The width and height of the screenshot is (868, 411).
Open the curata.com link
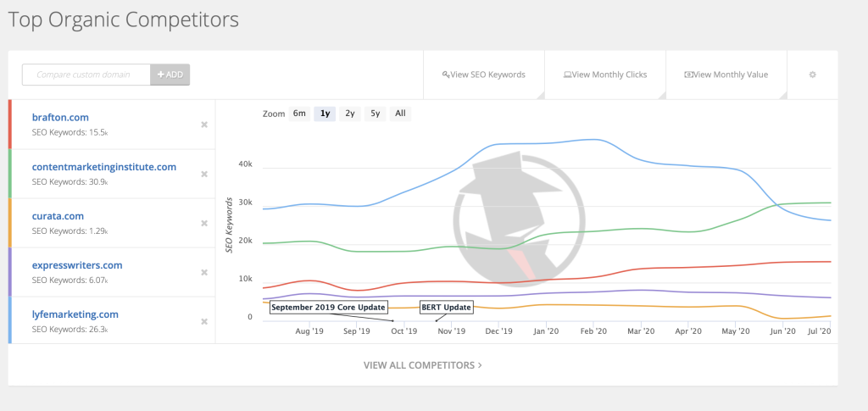[58, 216]
